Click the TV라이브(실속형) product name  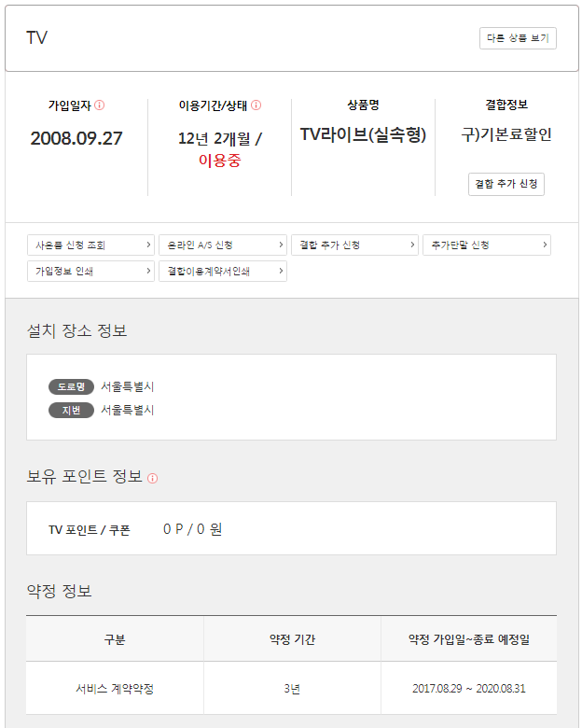click(x=363, y=135)
